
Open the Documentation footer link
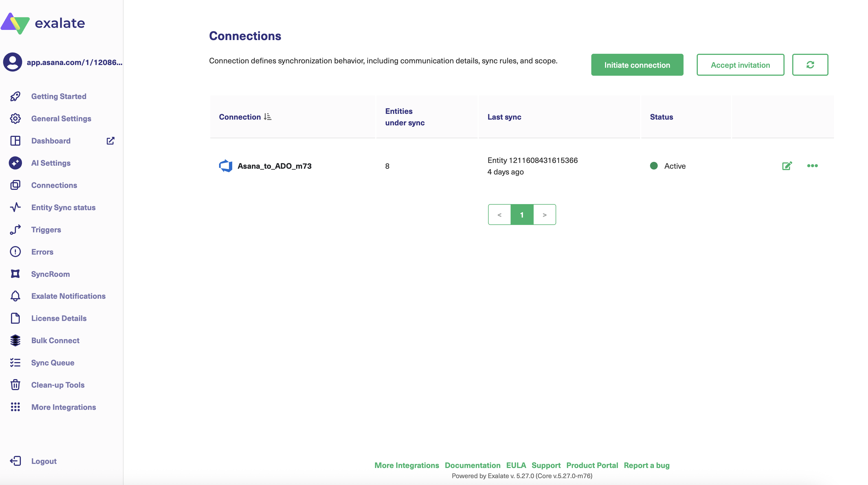click(472, 465)
